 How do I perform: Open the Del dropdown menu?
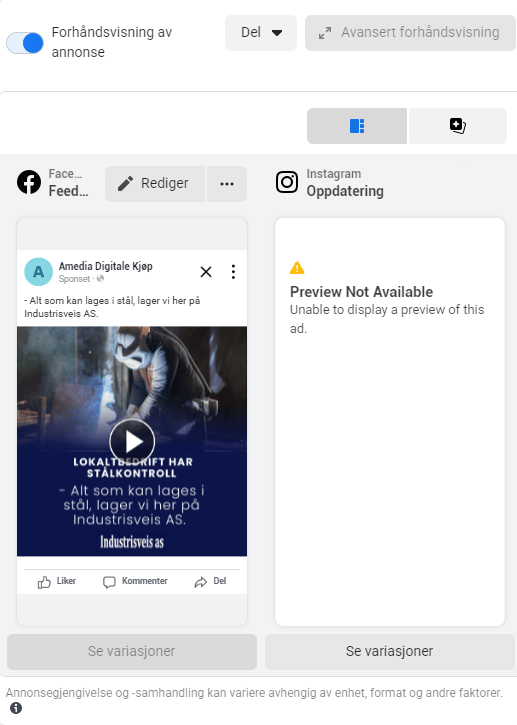[261, 33]
